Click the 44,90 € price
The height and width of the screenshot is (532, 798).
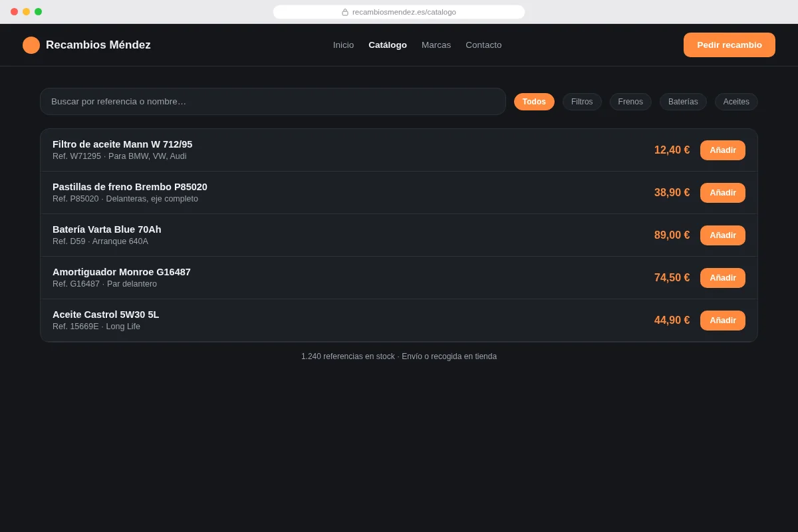tap(672, 321)
